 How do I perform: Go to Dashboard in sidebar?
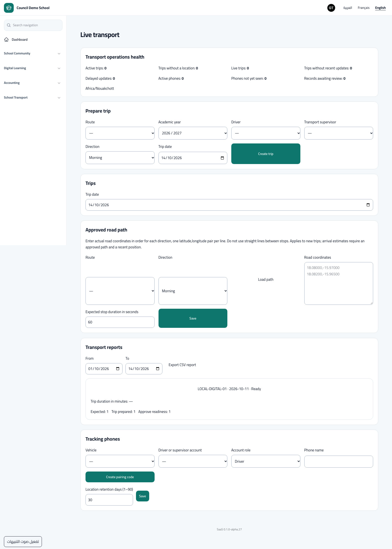[20, 39]
